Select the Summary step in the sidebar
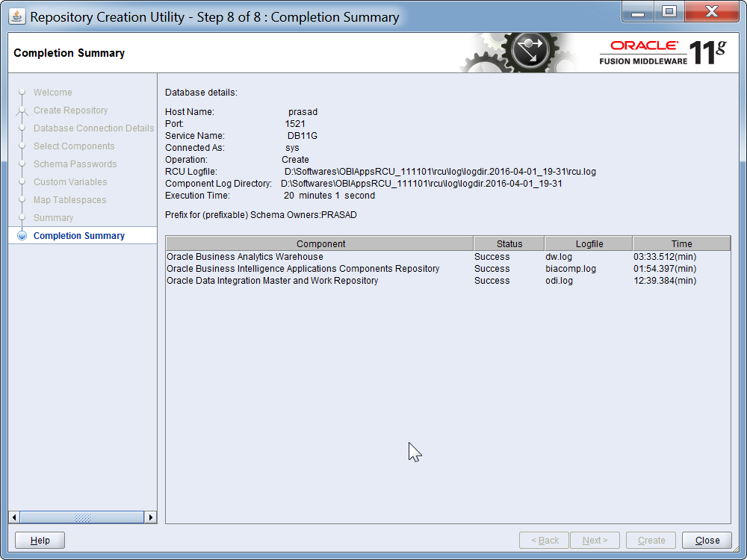This screenshot has width=747, height=560. pyautogui.click(x=53, y=218)
